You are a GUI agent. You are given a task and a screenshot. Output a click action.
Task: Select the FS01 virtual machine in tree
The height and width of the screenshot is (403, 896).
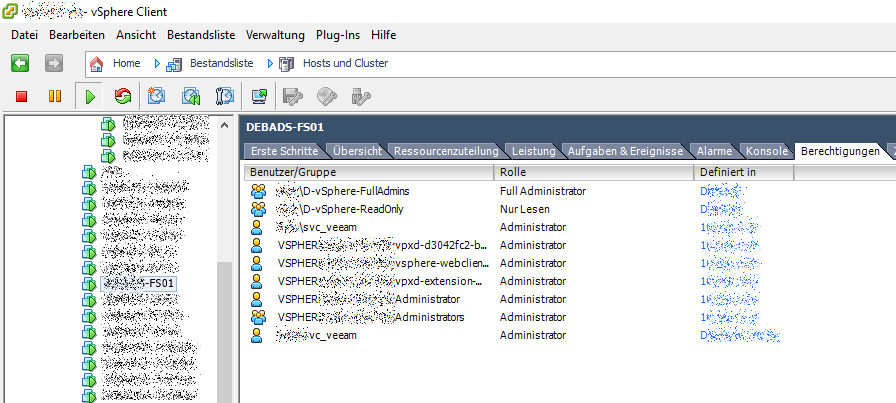tap(138, 284)
